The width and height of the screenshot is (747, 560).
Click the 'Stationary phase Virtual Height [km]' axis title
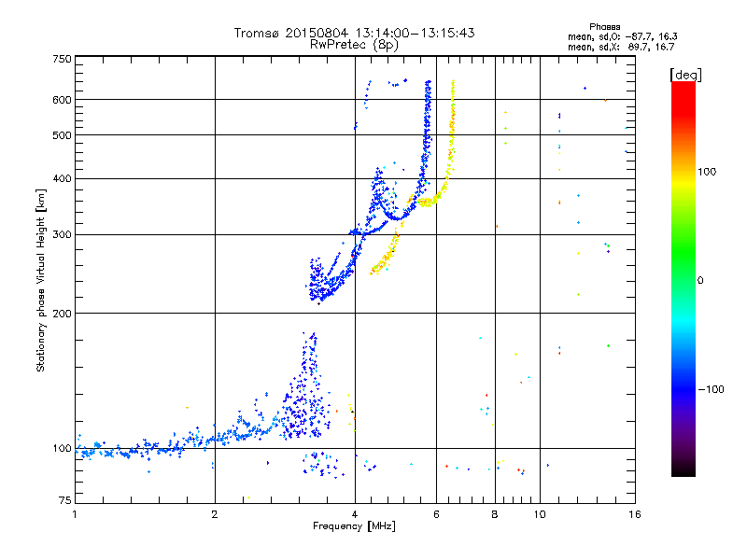click(x=40, y=281)
